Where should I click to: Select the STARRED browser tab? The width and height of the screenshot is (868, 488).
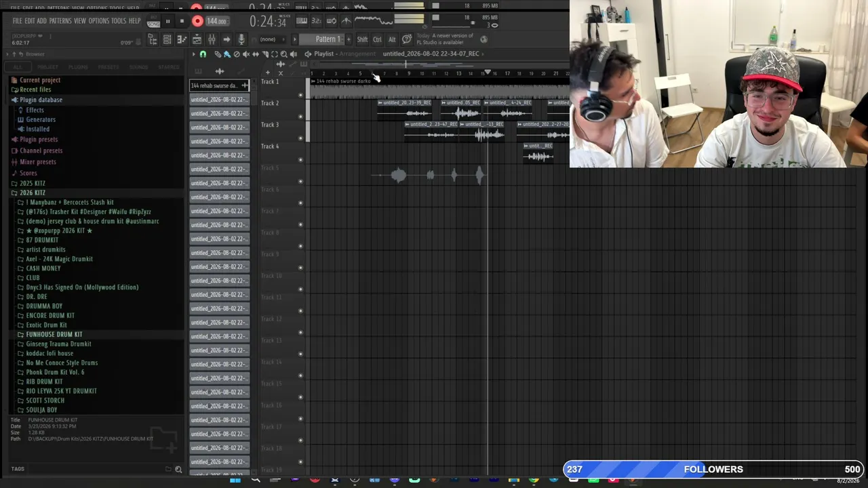(x=169, y=67)
